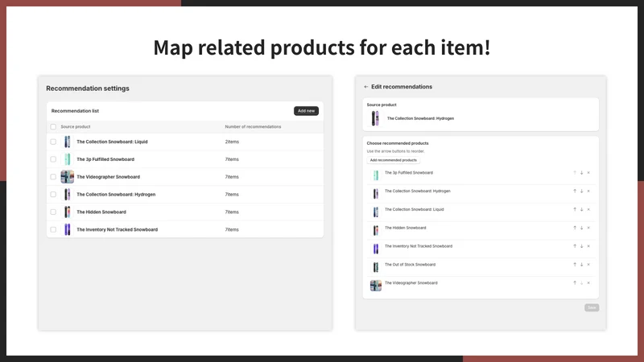The width and height of the screenshot is (644, 362).
Task: Remove The Hidden Snowboard recommendation
Action: click(x=588, y=228)
